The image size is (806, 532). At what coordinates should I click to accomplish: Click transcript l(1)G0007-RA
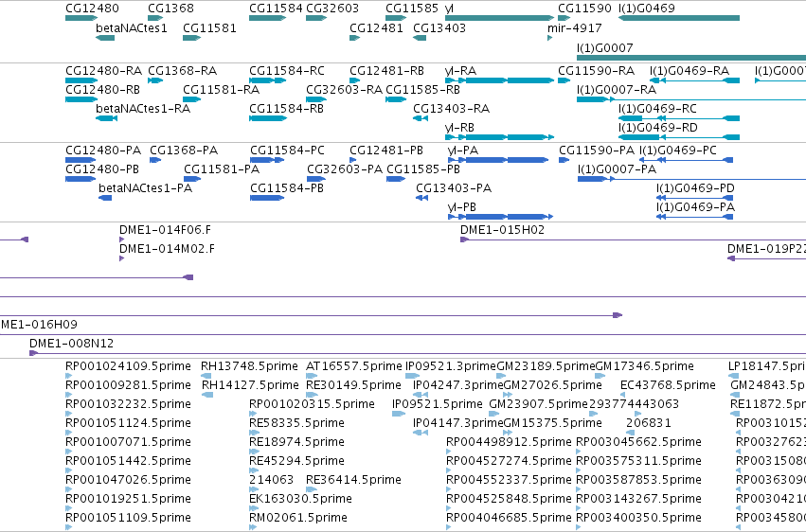[x=617, y=89]
